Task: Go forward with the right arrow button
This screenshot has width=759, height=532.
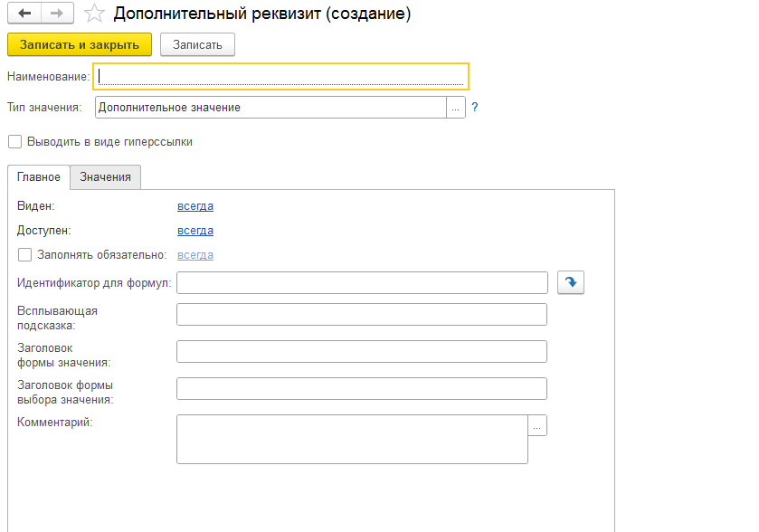Action: click(x=57, y=14)
